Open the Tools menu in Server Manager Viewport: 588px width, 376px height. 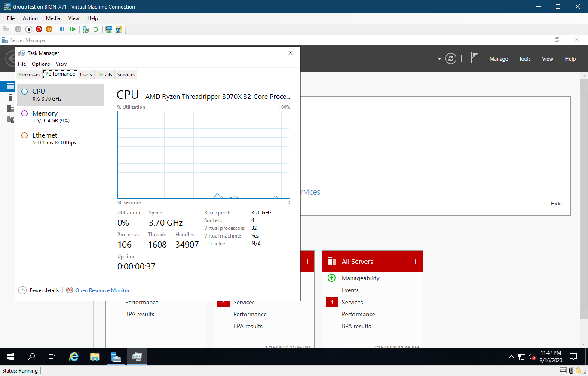525,59
